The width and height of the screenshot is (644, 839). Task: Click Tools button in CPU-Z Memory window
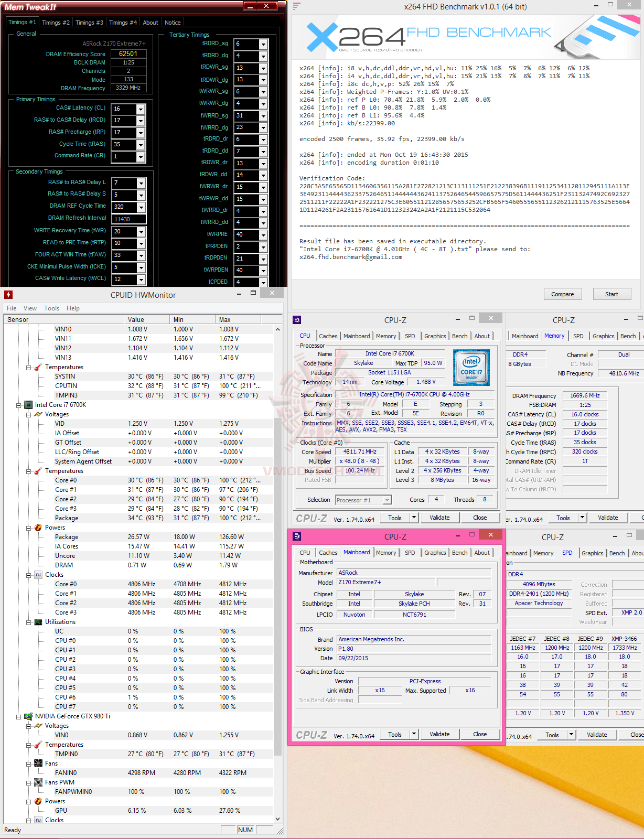point(563,518)
